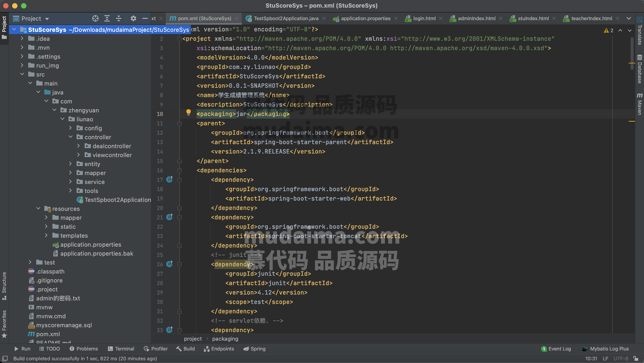
Task: Click the gutter dependency icon on line 26
Action: pyautogui.click(x=170, y=264)
